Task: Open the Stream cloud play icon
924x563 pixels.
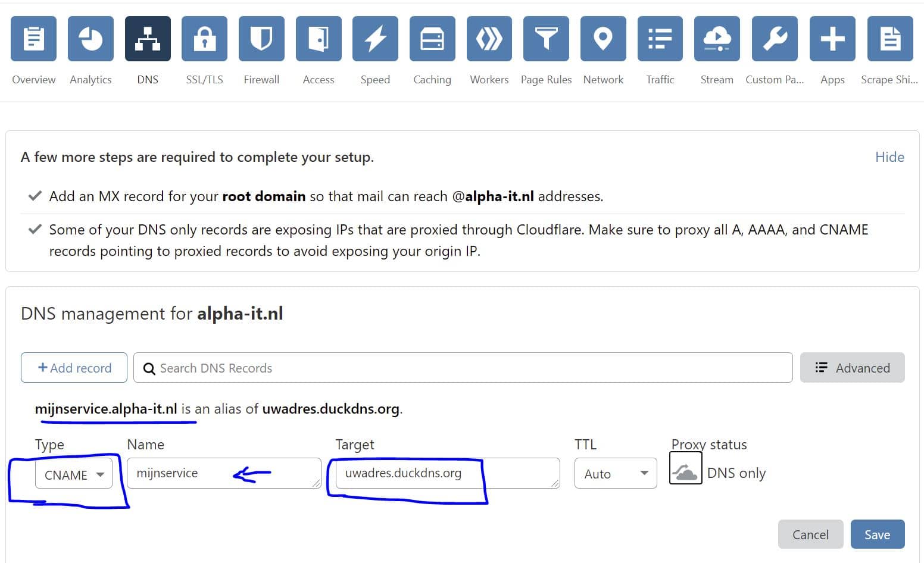Action: click(x=717, y=39)
